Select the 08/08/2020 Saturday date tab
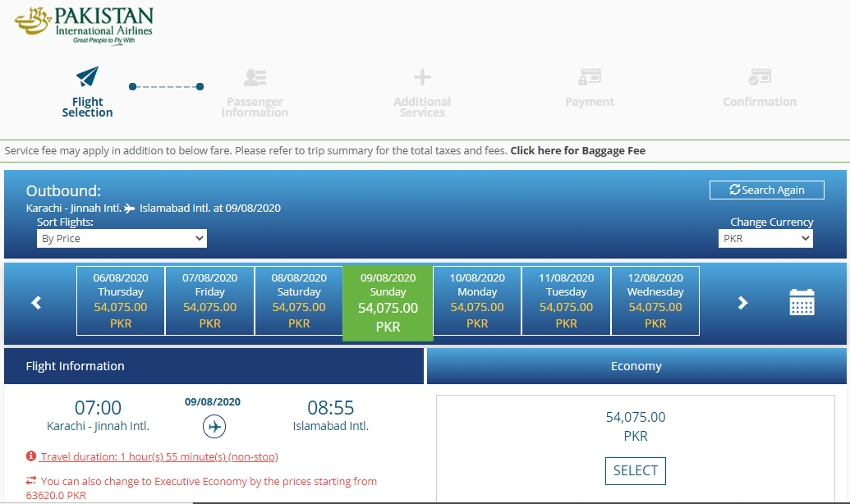This screenshot has width=850, height=504. point(299,300)
